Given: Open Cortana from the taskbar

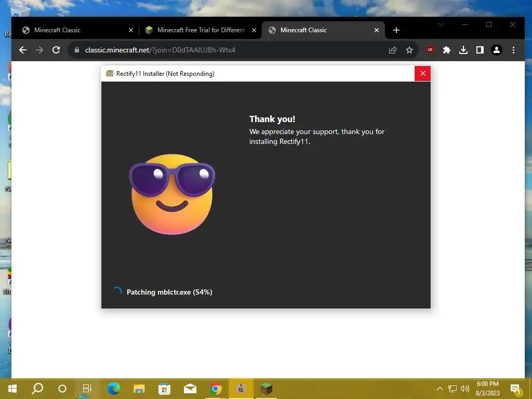Looking at the screenshot, I should click(62, 389).
